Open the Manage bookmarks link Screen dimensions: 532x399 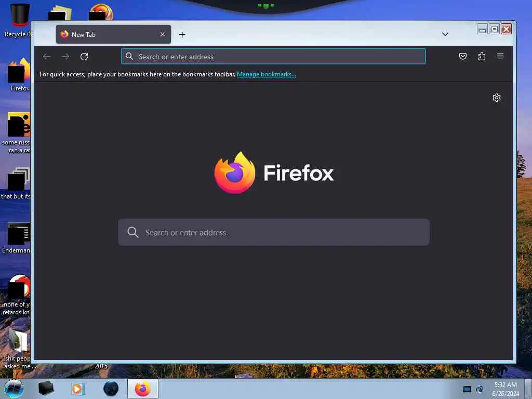267,74
